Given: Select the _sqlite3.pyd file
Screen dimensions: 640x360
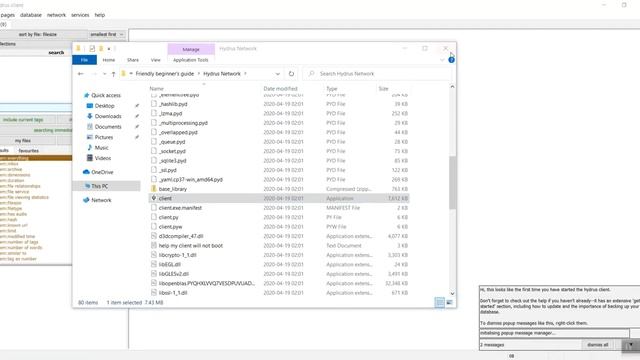Looking at the screenshot, I should 173,160.
